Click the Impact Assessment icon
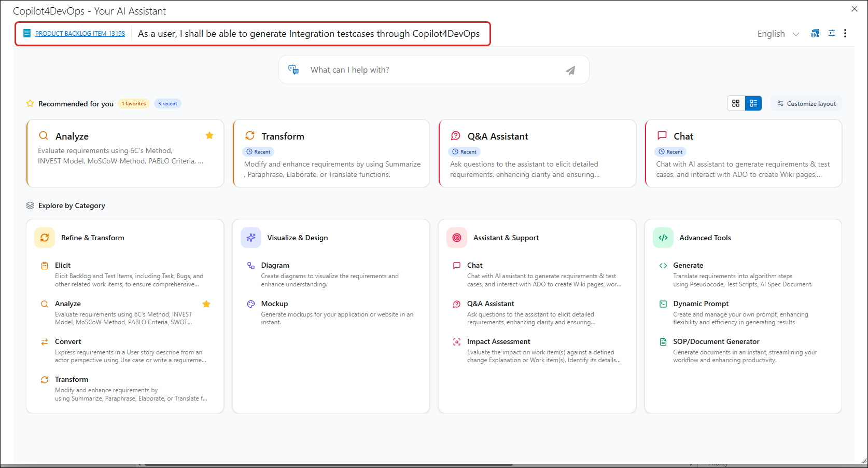This screenshot has height=468, width=868. tap(457, 342)
